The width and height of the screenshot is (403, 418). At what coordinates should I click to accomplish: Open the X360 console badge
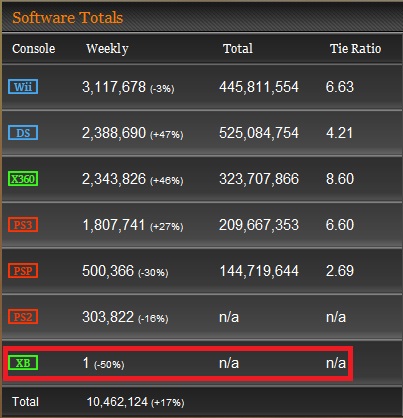point(23,179)
